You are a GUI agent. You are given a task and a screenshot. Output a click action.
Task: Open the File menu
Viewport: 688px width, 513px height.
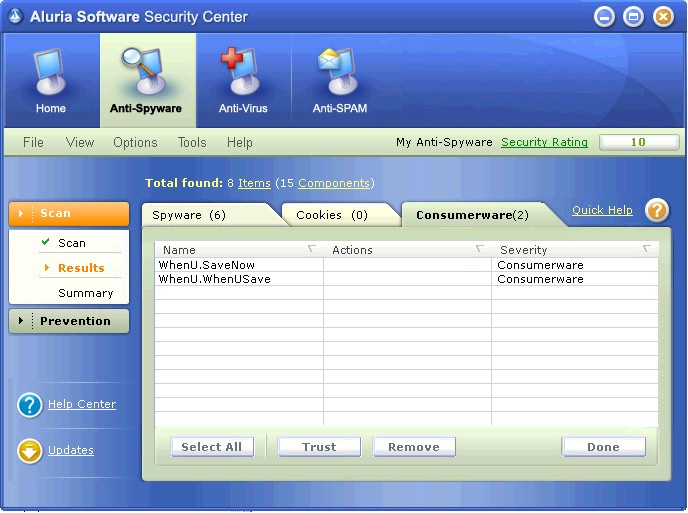click(33, 142)
